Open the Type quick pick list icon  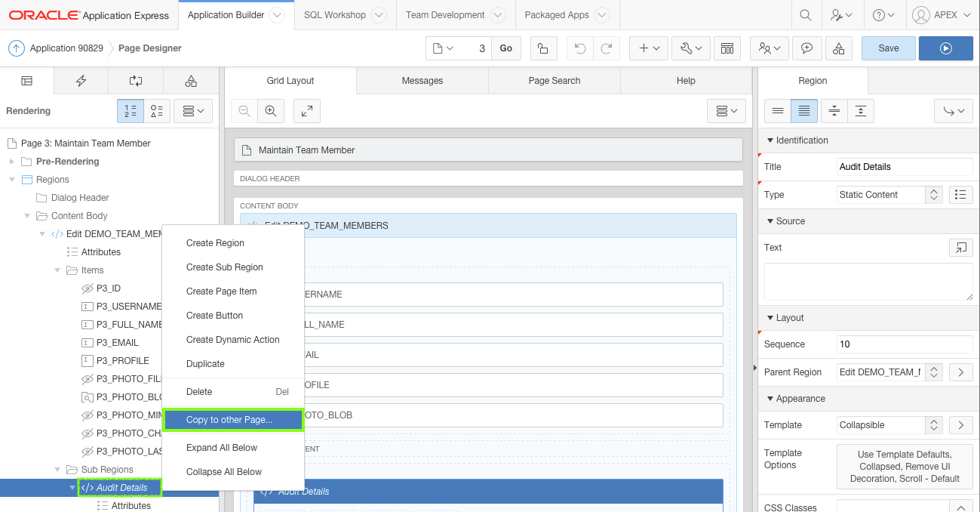tap(960, 195)
